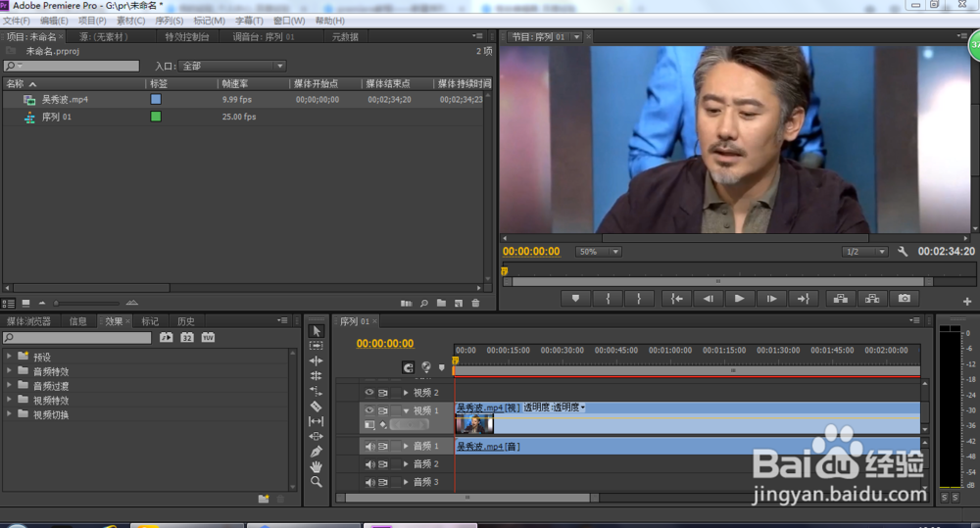Hide the 视频 1 track with eye toggle
The height and width of the screenshot is (528, 980).
click(x=369, y=410)
